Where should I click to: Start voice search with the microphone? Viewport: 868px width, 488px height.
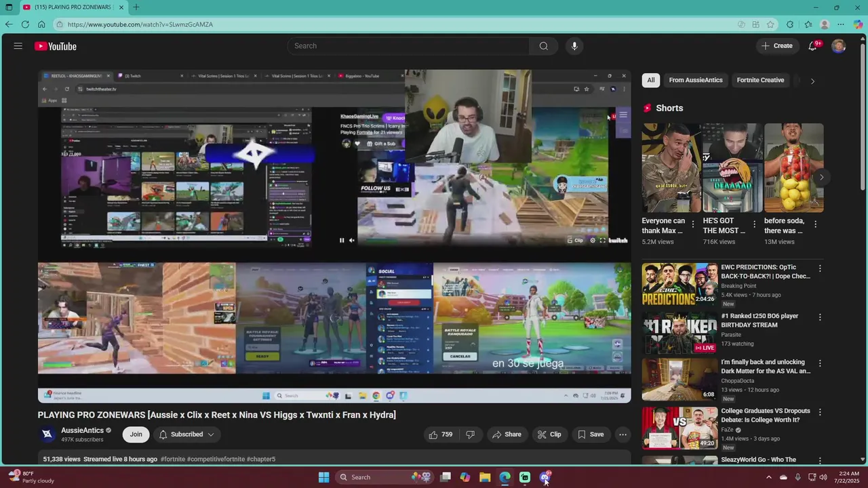[574, 46]
